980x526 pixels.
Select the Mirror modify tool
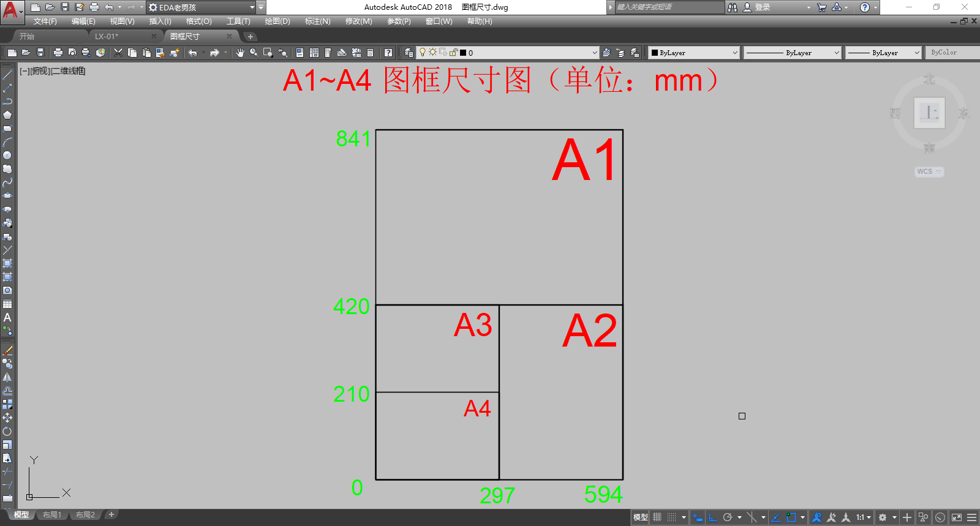7,378
